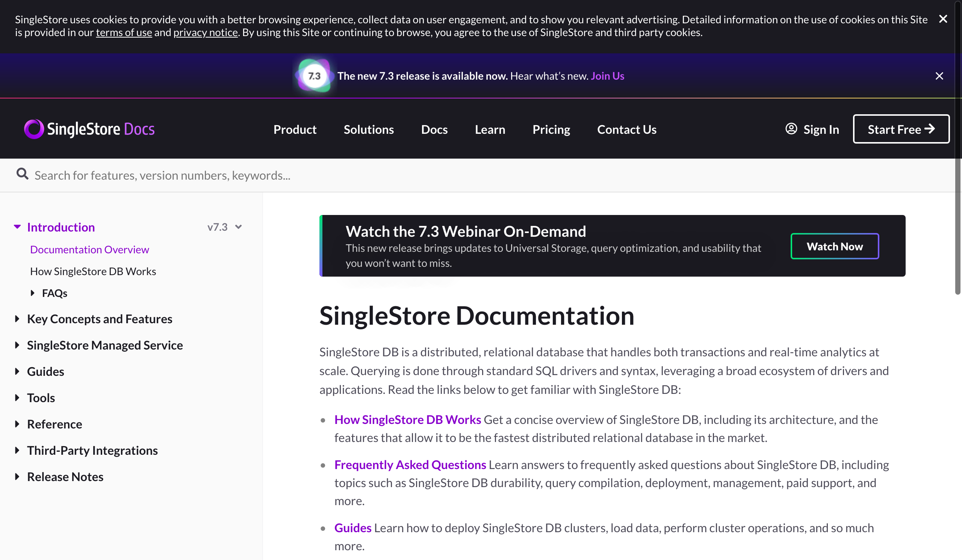The width and height of the screenshot is (962, 560).
Task: Select How SingleStore DB Works in sidebar
Action: (x=93, y=271)
